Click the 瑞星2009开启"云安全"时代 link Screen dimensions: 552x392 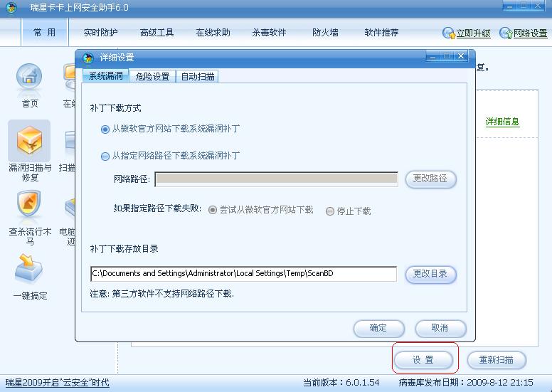point(58,383)
